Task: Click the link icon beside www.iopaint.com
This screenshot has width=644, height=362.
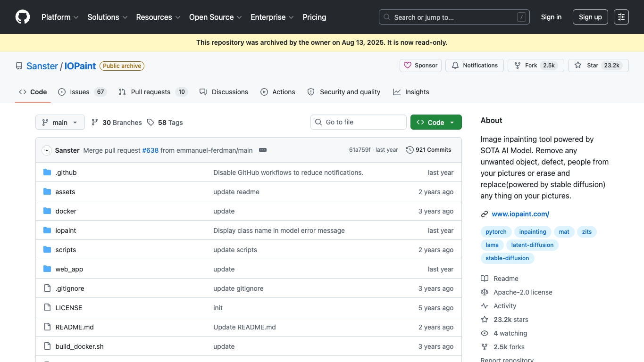Action: (x=485, y=214)
